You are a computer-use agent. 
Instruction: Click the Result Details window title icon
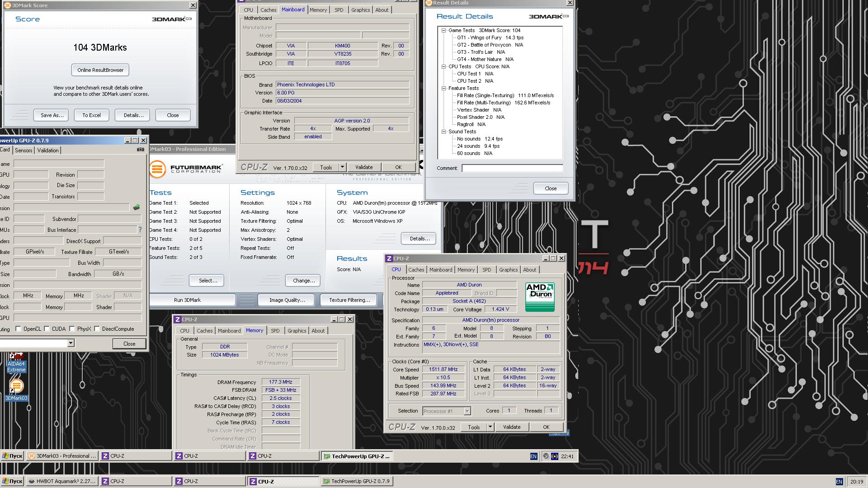pos(429,3)
